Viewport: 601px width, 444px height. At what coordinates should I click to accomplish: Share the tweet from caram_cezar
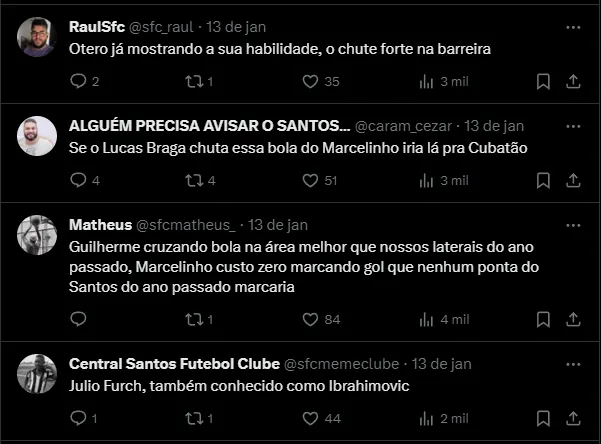(x=574, y=181)
